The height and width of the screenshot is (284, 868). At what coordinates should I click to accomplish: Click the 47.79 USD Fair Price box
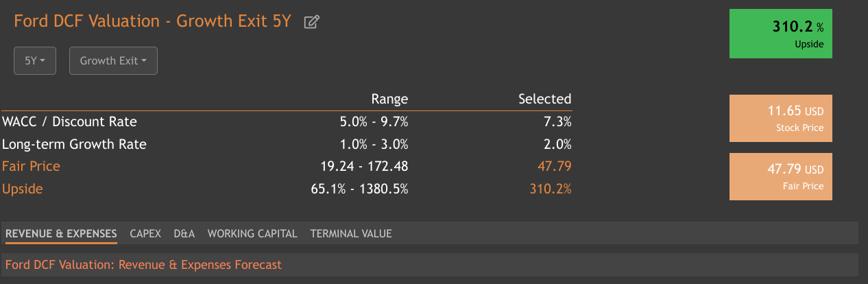[781, 176]
